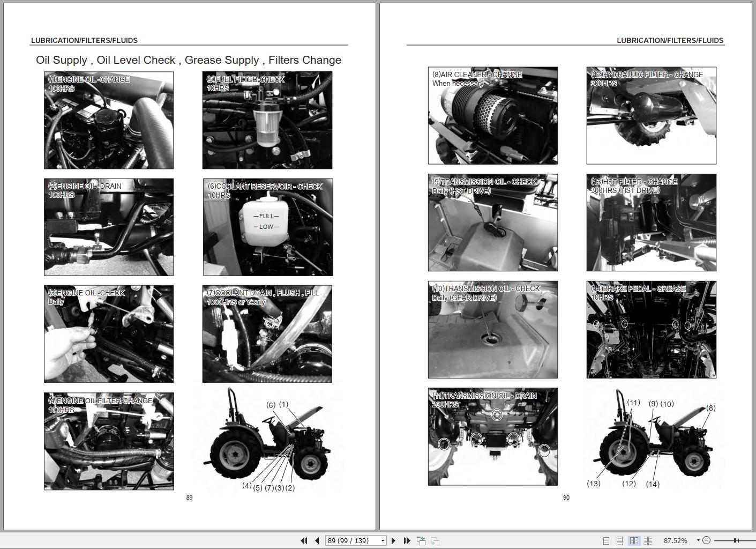Click the tractor diagram on page 90

point(653,438)
